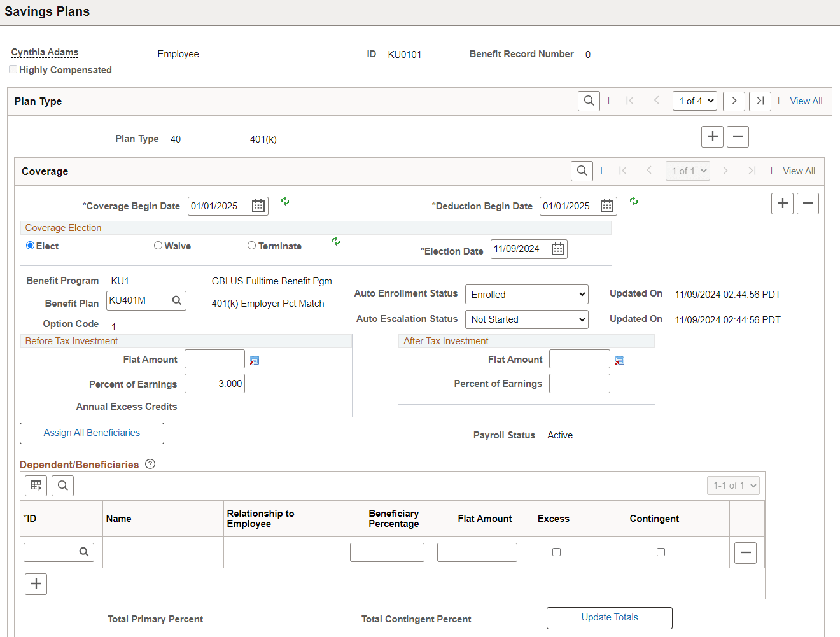Click the Plan Type search icon
This screenshot has height=637, width=840.
tap(589, 101)
